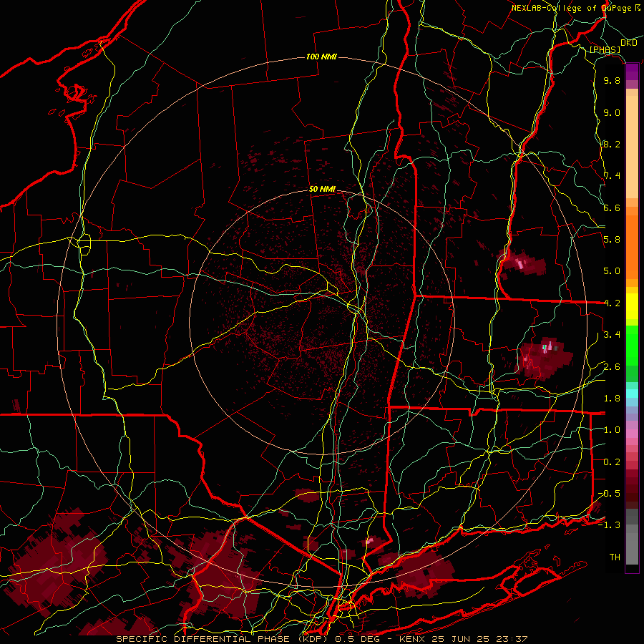The image size is (644, 644).
Task: Click the 4.2 scale value
Action: 612,303
